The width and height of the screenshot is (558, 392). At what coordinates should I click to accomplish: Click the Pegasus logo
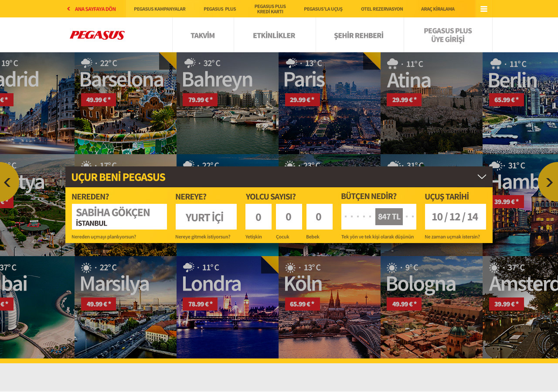[97, 35]
